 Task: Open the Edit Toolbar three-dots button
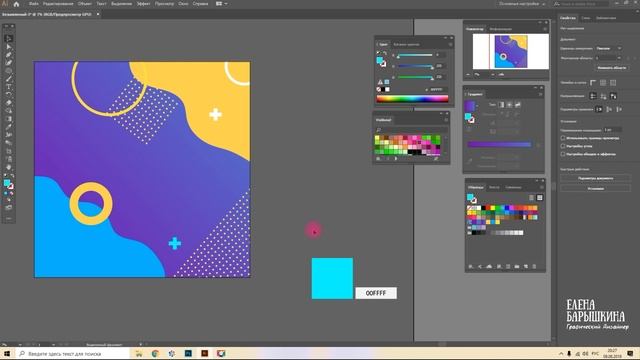pyautogui.click(x=9, y=218)
